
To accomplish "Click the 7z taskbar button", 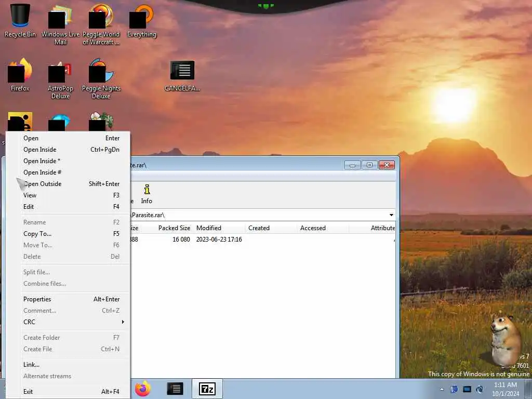I will [x=207, y=389].
